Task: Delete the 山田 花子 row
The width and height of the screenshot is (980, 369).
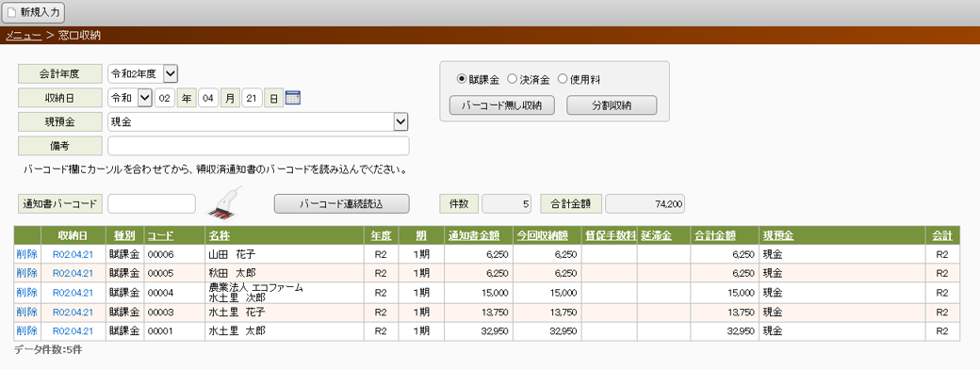Action: [x=27, y=254]
